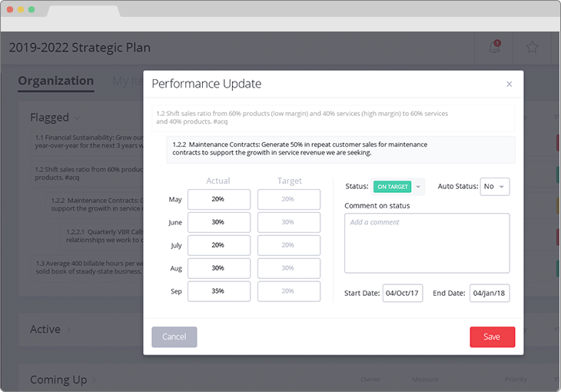
Task: Click the July Actual value field
Action: tap(219, 245)
